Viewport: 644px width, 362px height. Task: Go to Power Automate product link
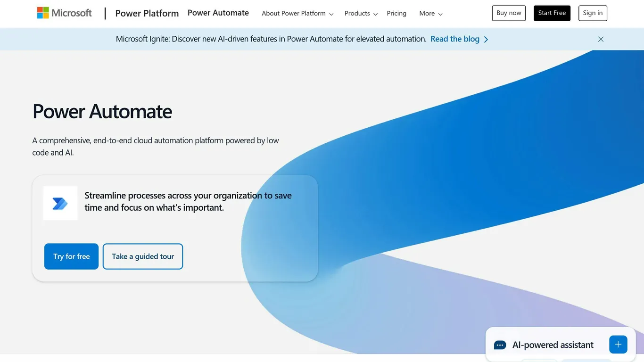click(218, 13)
